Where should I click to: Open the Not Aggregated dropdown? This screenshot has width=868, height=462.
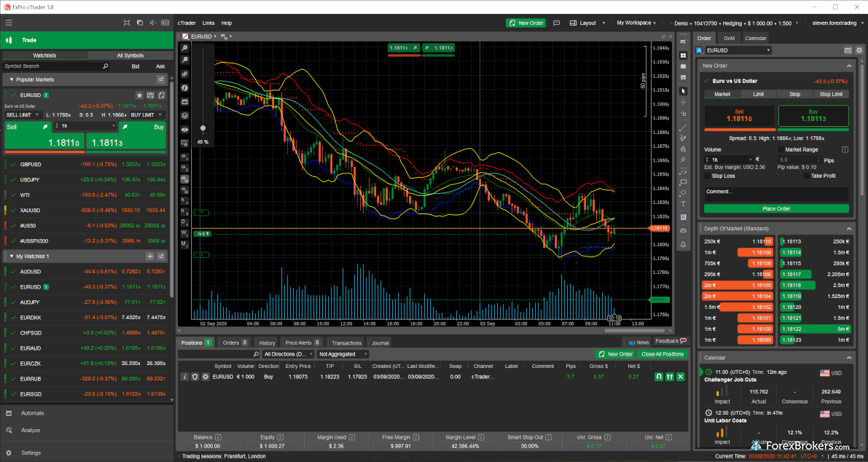point(343,353)
